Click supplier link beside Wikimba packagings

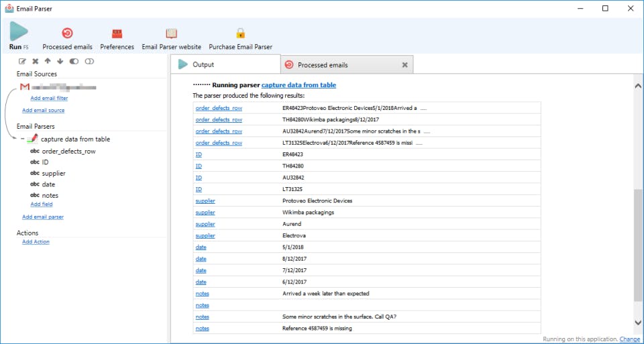coord(205,213)
